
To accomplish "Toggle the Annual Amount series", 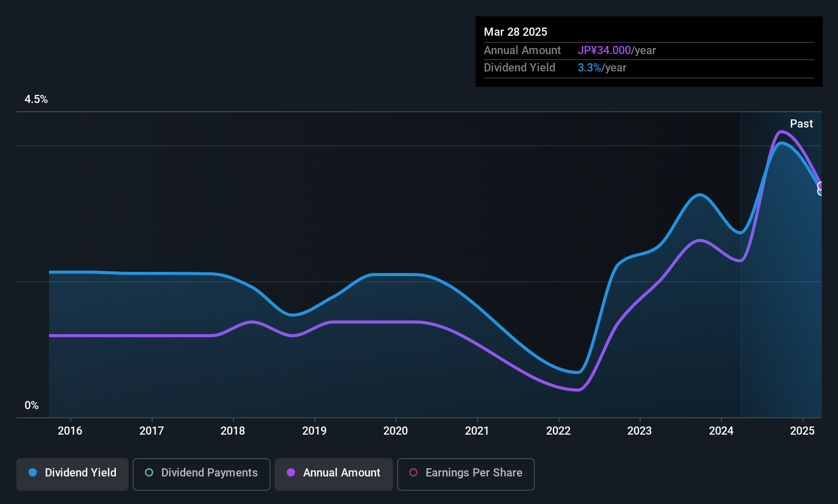I will (334, 473).
